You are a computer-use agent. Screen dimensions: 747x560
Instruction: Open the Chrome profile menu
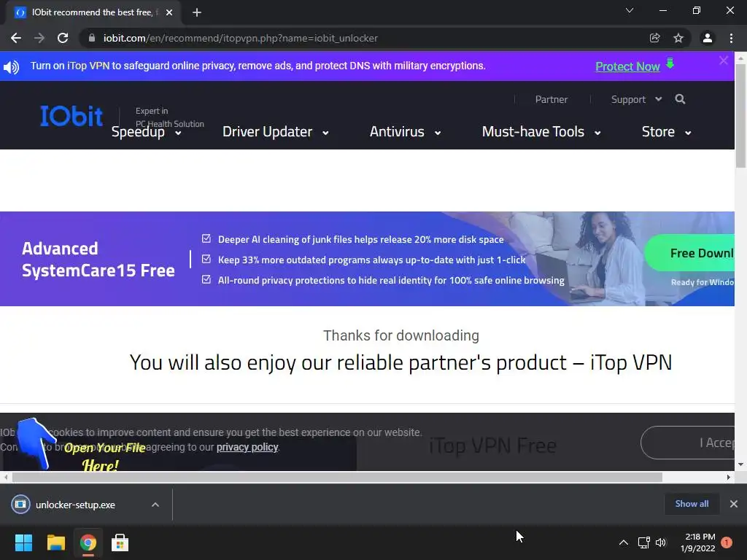pos(708,38)
